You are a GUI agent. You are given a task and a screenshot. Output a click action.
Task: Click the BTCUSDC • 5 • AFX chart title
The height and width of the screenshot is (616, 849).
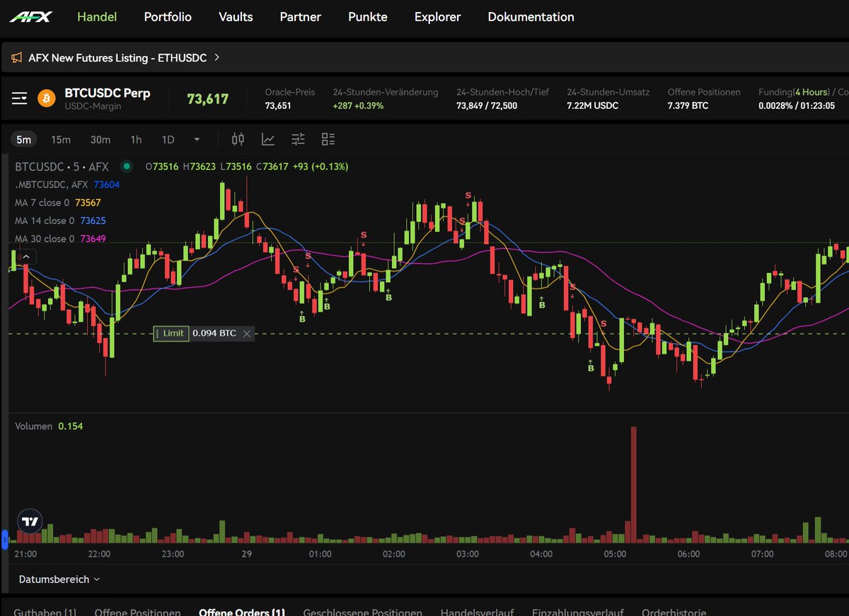click(62, 167)
